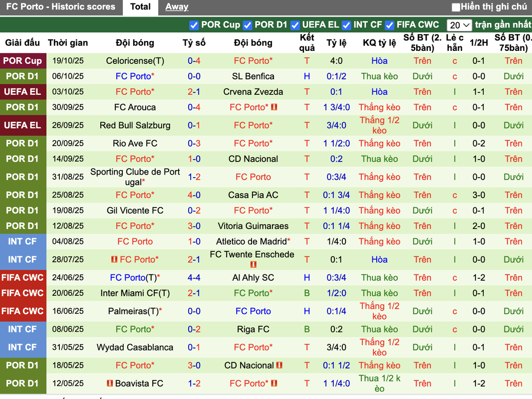The width and height of the screenshot is (532, 399).
Task: Open Red Bull Salzburg team link
Action: (135, 125)
